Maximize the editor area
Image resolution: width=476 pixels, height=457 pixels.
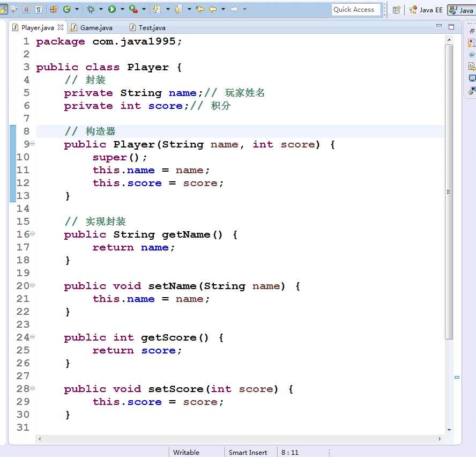[x=451, y=27]
